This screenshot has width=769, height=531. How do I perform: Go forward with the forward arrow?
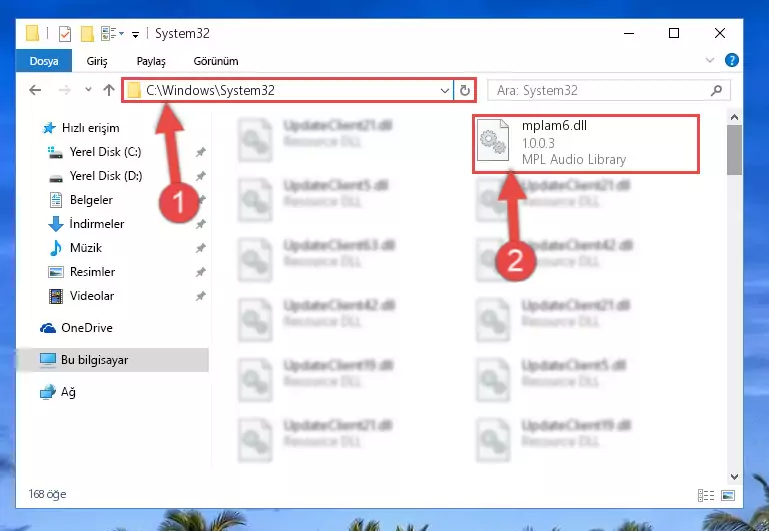click(64, 90)
